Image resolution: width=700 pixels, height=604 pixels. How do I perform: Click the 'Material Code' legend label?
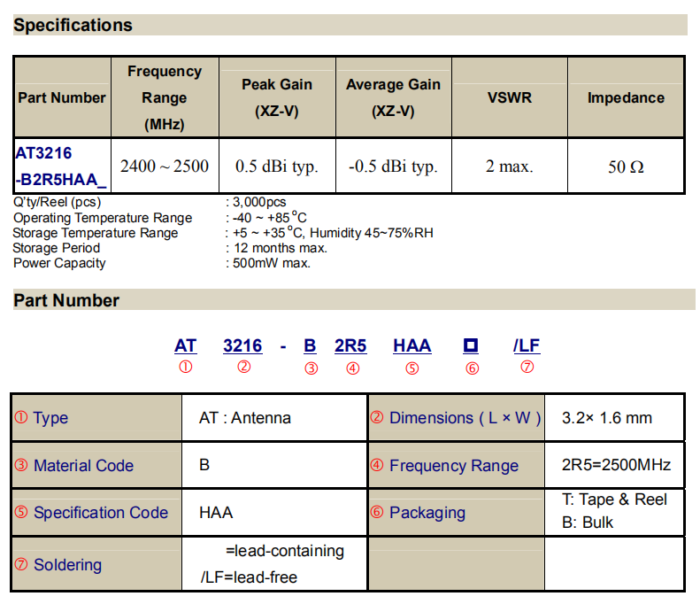pyautogui.click(x=83, y=466)
